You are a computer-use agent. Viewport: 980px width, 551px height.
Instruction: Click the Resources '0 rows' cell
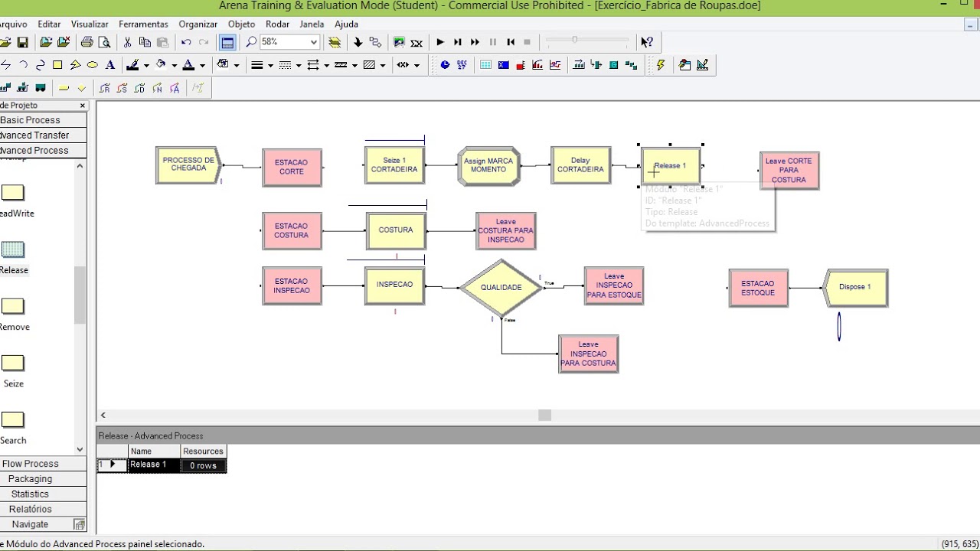[x=203, y=465]
